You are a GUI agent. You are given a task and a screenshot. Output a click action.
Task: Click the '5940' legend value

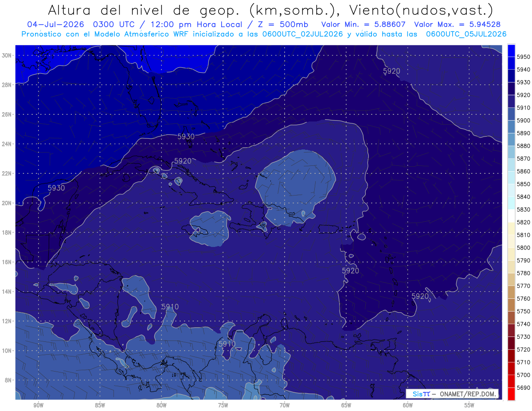pyautogui.click(x=524, y=70)
